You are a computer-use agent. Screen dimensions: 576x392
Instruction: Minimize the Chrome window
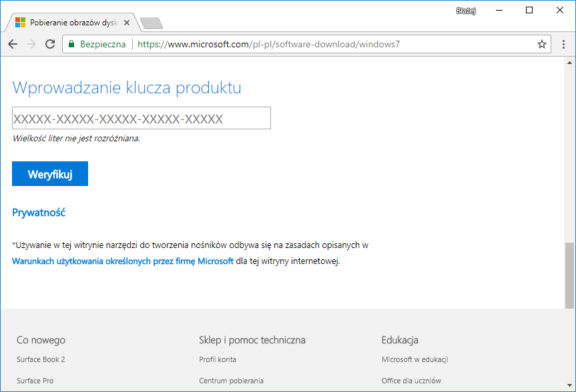pyautogui.click(x=499, y=10)
